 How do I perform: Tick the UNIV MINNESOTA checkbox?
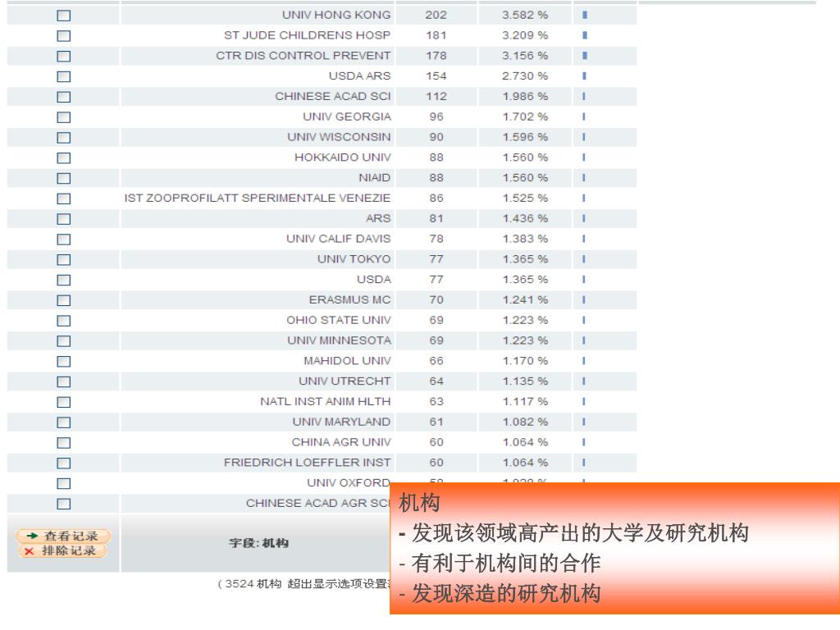(64, 341)
